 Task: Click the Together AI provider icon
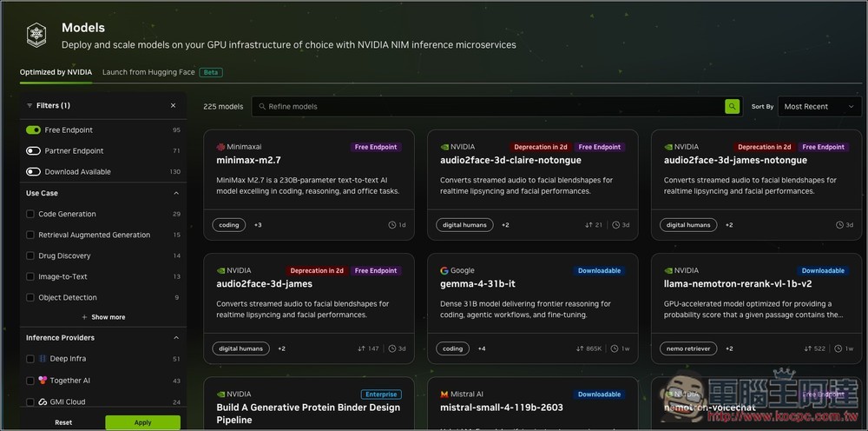[x=43, y=380]
